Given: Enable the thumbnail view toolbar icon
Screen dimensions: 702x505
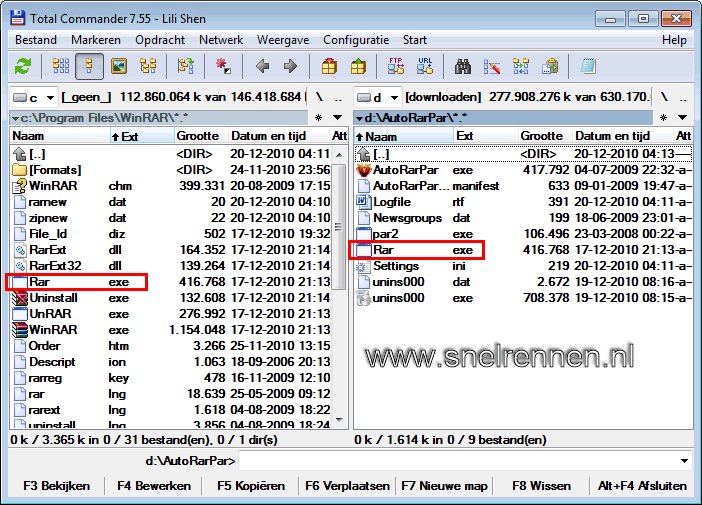Looking at the screenshot, I should pos(119,67).
